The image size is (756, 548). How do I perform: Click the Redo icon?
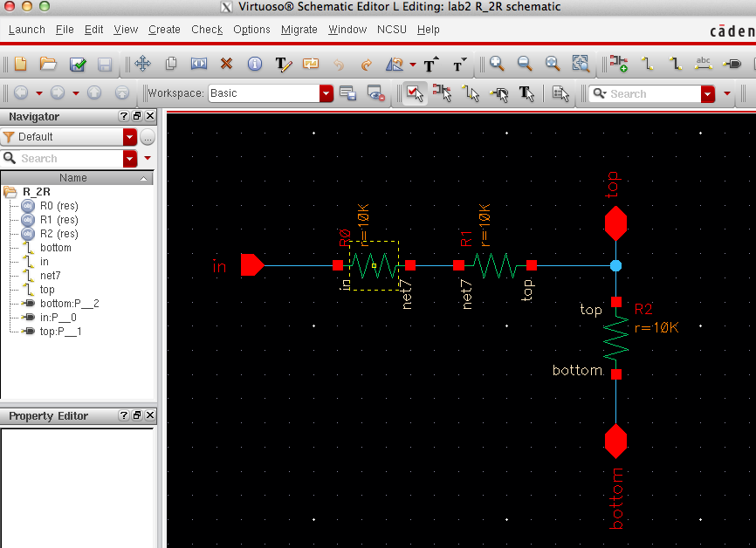pos(366,64)
